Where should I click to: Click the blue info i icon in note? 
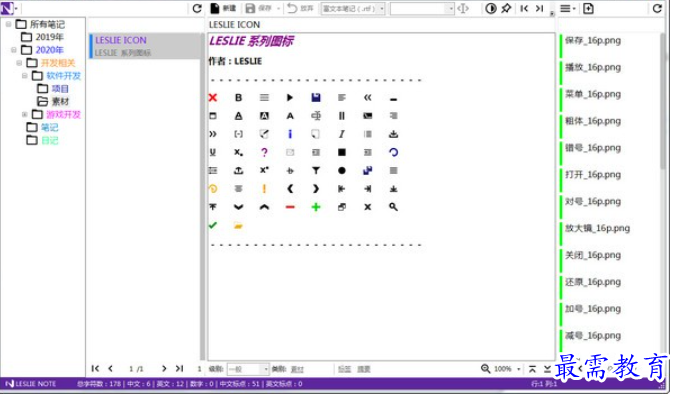coord(290,134)
